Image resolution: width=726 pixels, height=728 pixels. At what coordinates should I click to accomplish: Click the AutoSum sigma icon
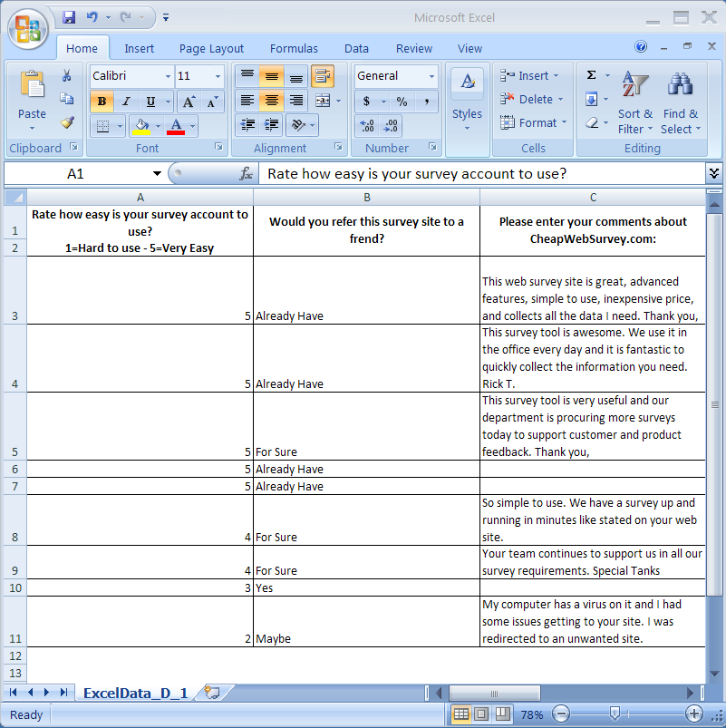point(592,76)
